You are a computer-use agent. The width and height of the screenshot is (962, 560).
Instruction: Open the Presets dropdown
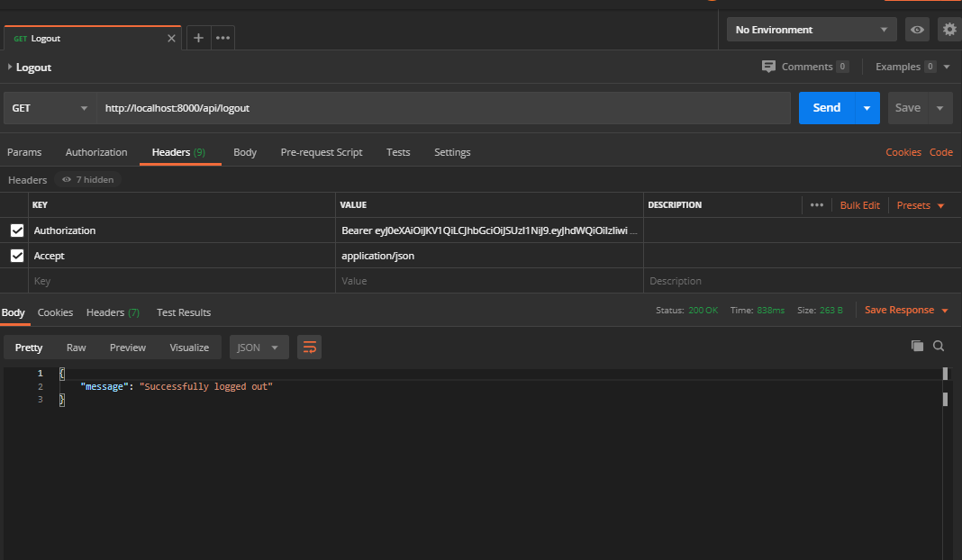(920, 205)
